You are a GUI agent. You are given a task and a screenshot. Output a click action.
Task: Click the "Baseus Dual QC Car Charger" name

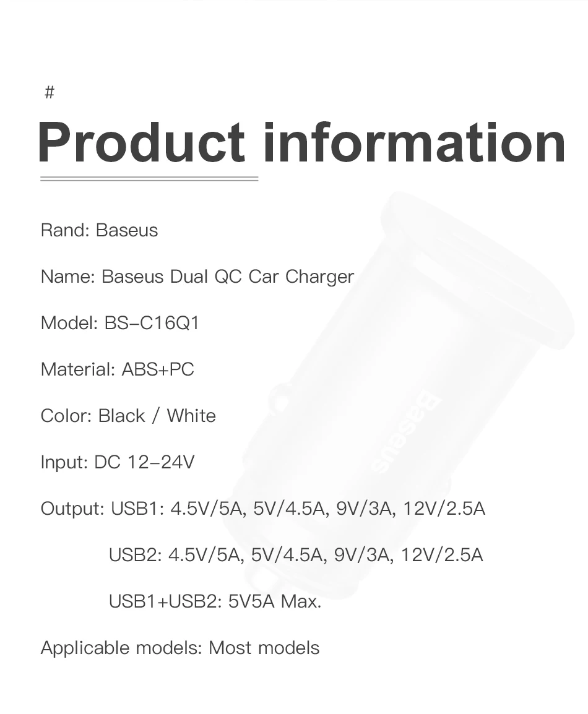click(x=228, y=277)
